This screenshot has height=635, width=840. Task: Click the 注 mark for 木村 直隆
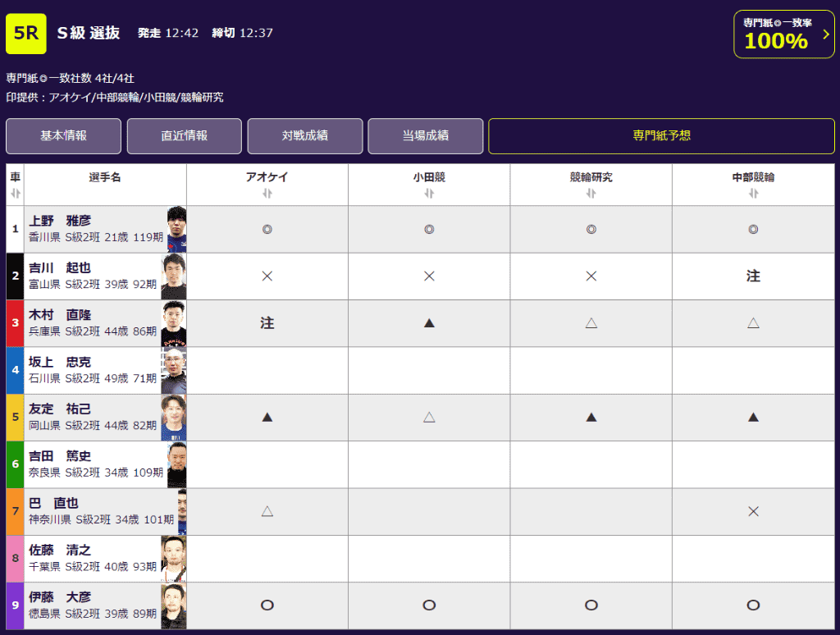(267, 323)
